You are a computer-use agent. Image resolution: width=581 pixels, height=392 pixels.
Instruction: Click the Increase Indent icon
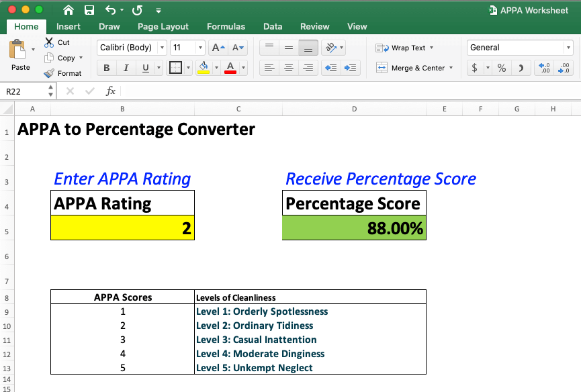[x=350, y=68]
